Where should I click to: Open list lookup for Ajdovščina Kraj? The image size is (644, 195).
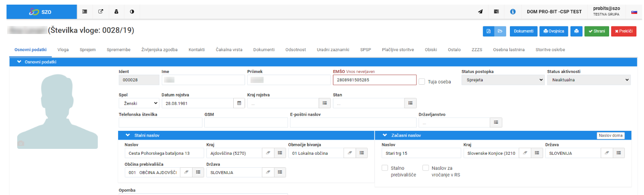[280, 153]
